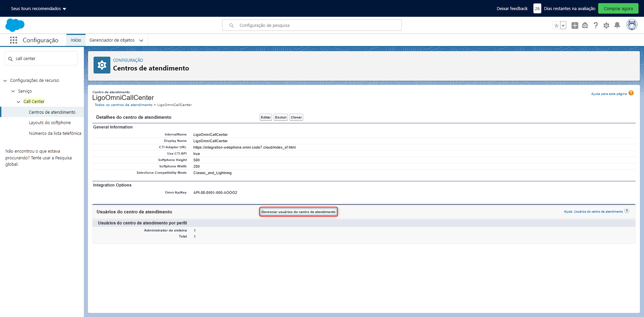Focus the Quick Find box with call center
The image size is (644, 317).
[41, 59]
